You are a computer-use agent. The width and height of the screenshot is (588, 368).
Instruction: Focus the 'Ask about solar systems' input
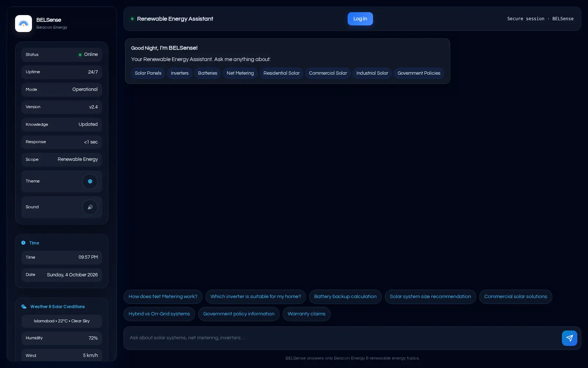[342, 338]
